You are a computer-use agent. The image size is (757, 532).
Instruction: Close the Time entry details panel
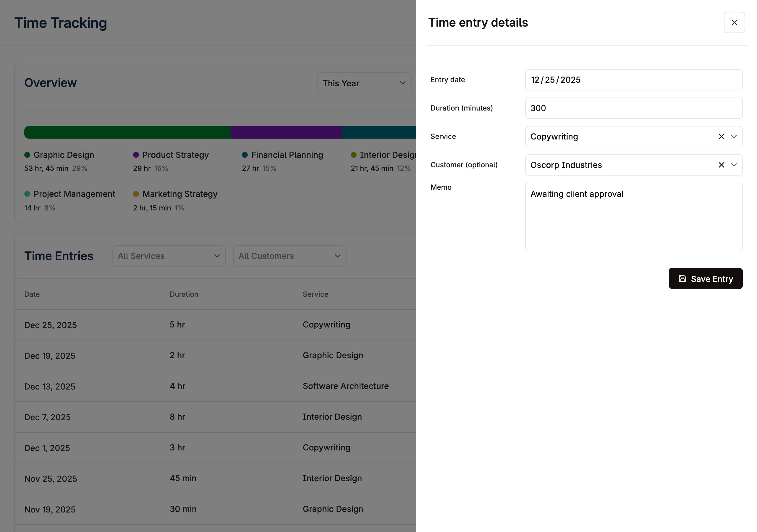point(734,22)
